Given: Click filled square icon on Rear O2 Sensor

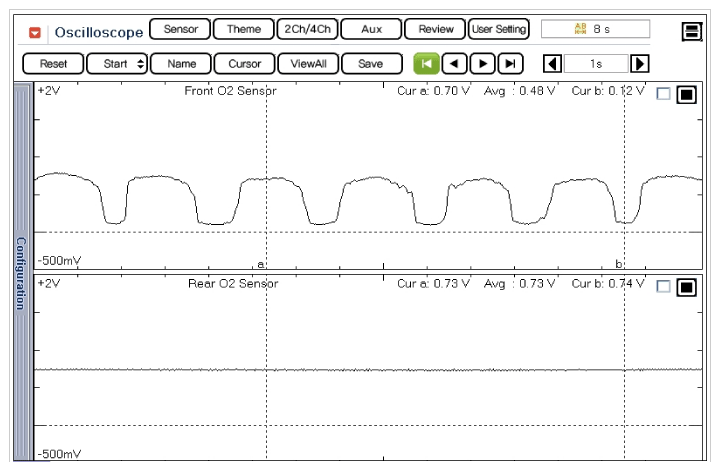Looking at the screenshot, I should 686,288.
